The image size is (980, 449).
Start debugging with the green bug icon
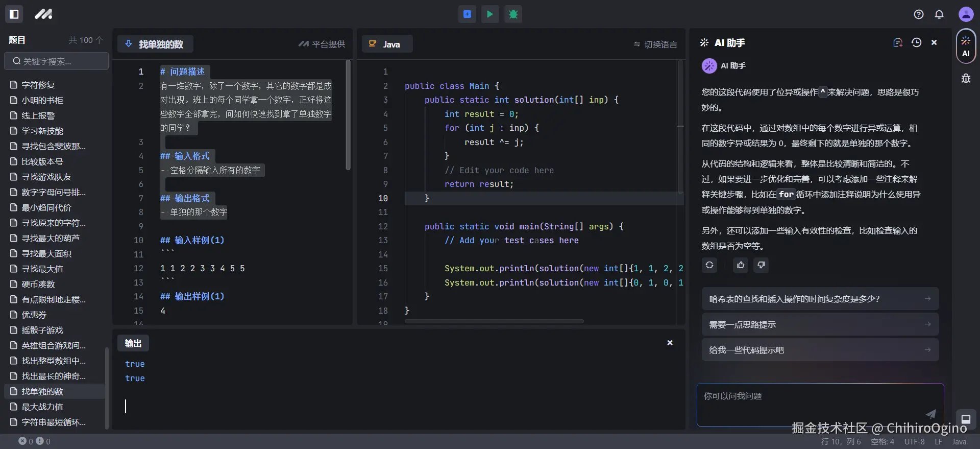tap(513, 14)
